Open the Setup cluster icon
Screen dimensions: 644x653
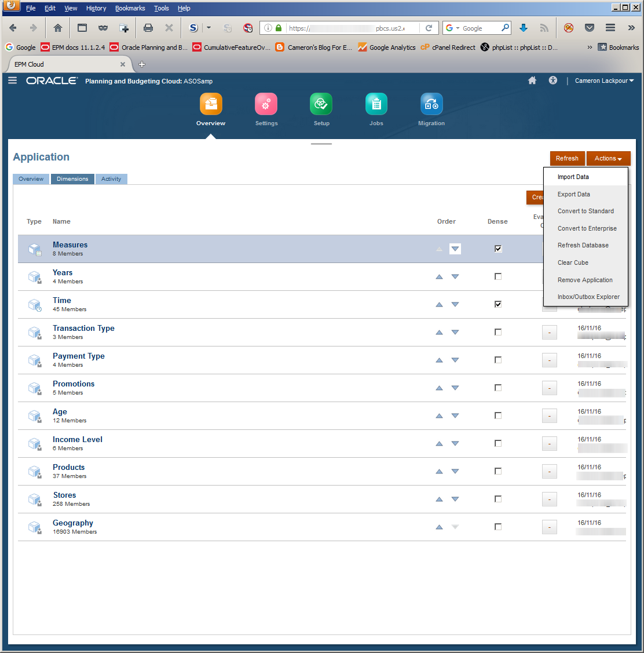click(321, 104)
